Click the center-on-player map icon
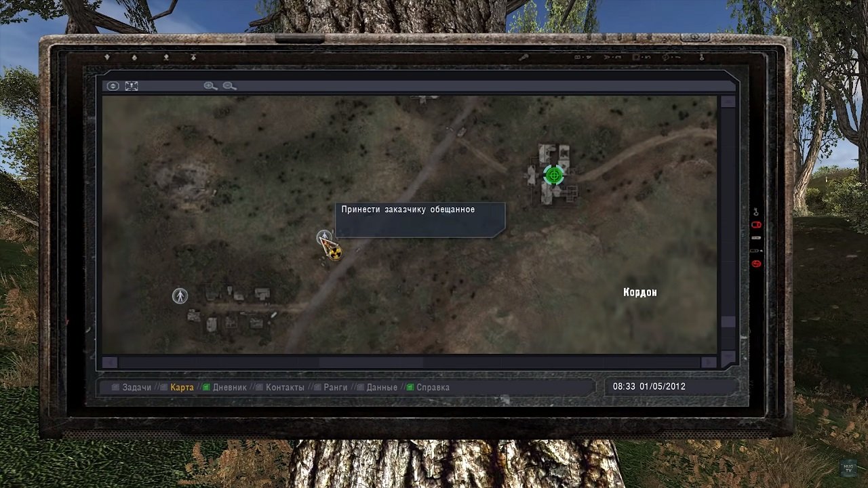This screenshot has height=488, width=868. (x=113, y=86)
